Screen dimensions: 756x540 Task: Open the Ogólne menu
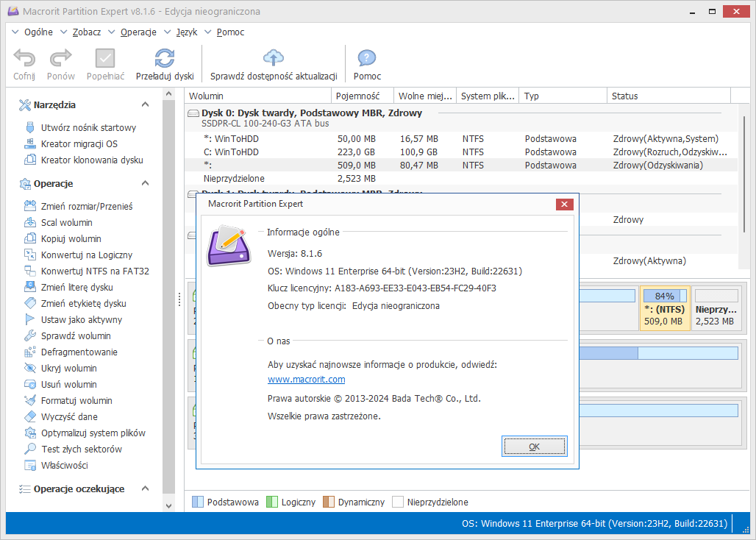pyautogui.click(x=38, y=32)
